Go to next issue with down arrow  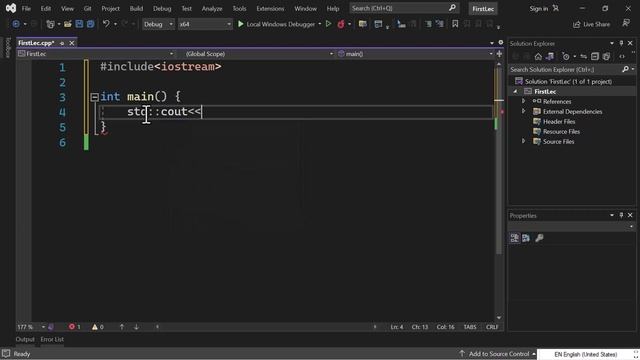pos(136,327)
